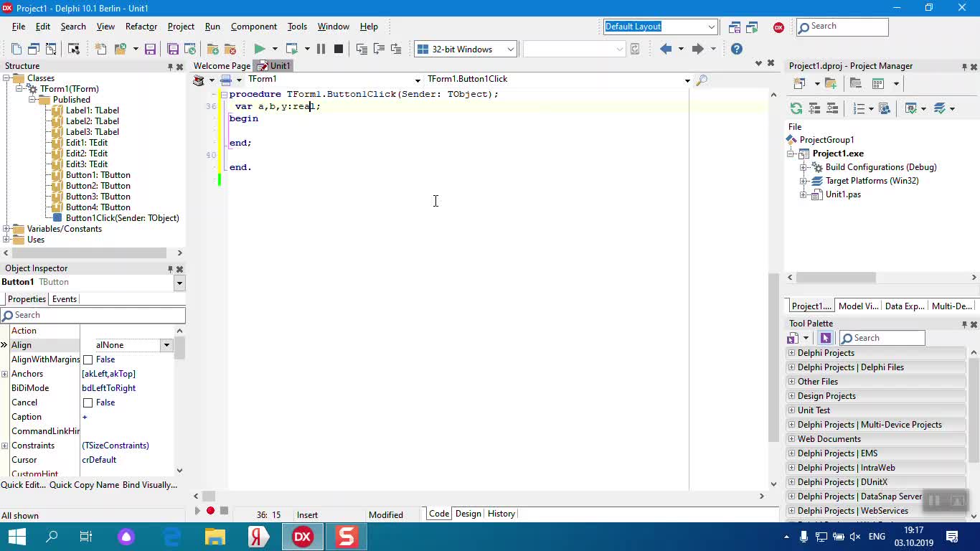Switch to the Design tab
The height and width of the screenshot is (551, 980).
(x=468, y=514)
